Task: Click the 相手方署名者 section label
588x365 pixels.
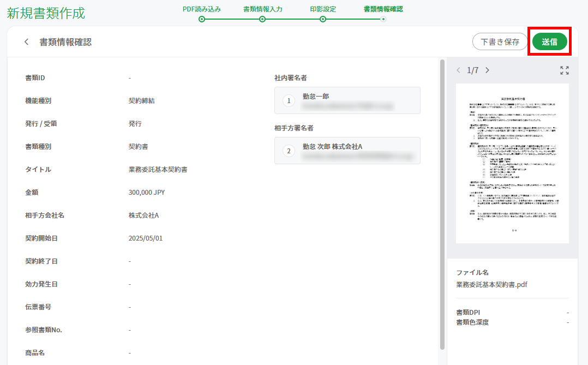Action: [x=294, y=128]
